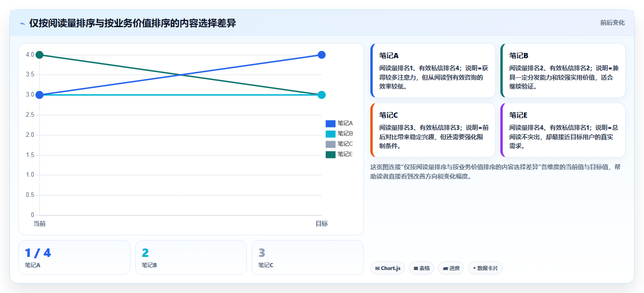Screen dimensions: 644x293
Task: Click the 2.5 y-axis tick label
Action: tap(30, 115)
